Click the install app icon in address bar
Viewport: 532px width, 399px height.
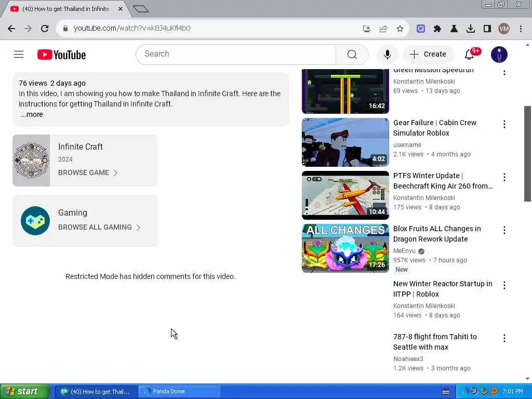[366, 29]
